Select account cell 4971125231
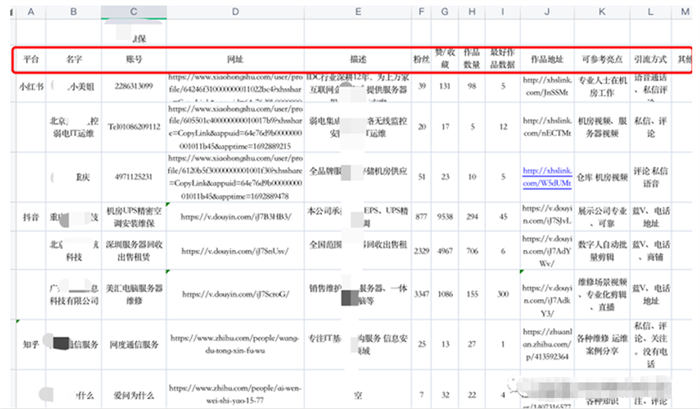The width and height of the screenshot is (700, 409). click(134, 177)
